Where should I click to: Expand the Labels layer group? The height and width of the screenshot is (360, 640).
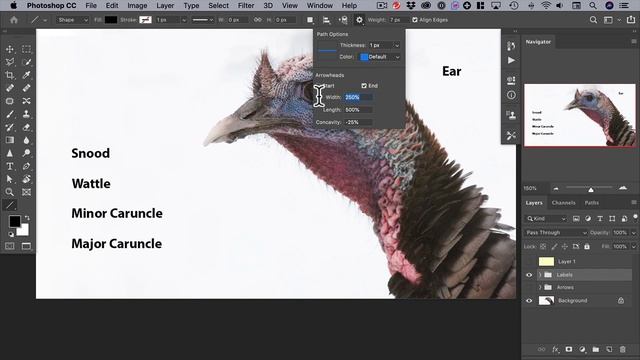pyautogui.click(x=540, y=275)
